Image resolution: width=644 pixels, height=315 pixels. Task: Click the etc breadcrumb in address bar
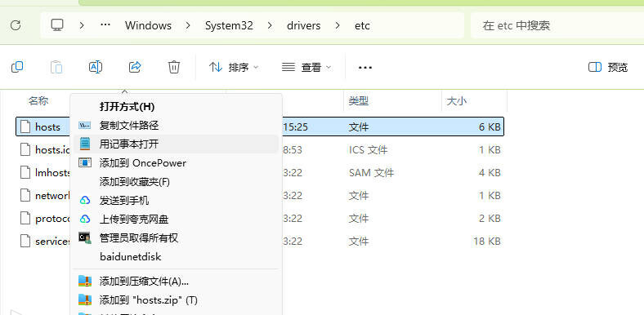pos(362,25)
